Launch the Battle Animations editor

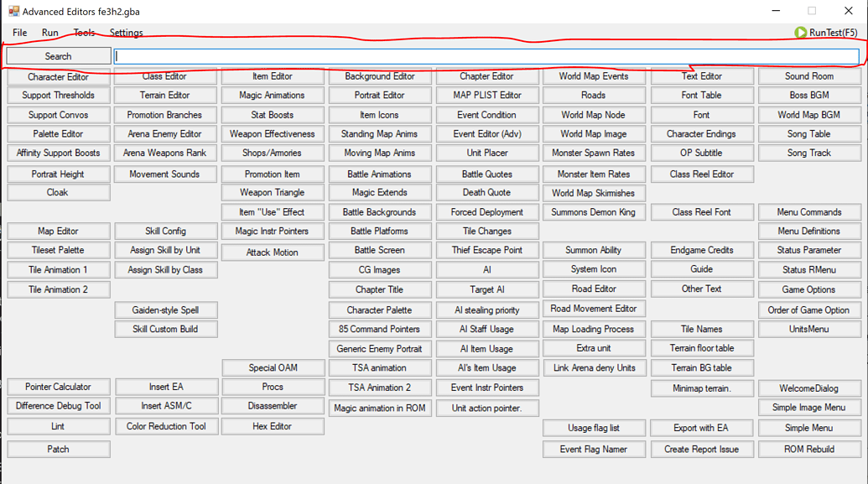[x=379, y=174]
